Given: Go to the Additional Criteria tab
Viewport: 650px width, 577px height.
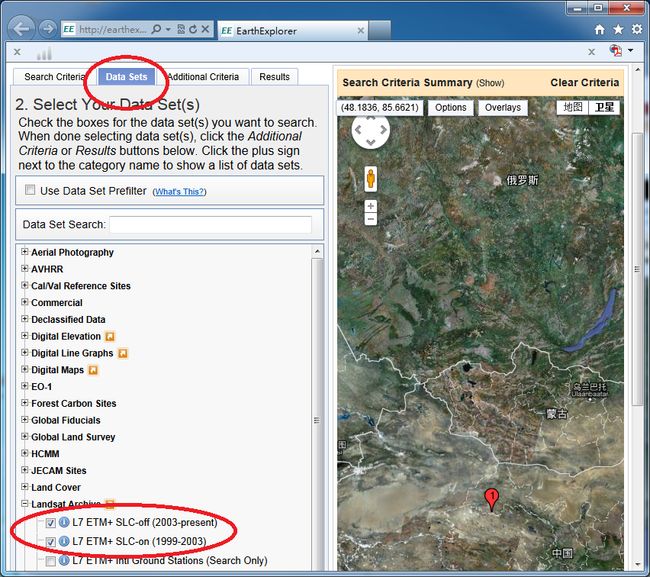Looking at the screenshot, I should click(x=203, y=77).
